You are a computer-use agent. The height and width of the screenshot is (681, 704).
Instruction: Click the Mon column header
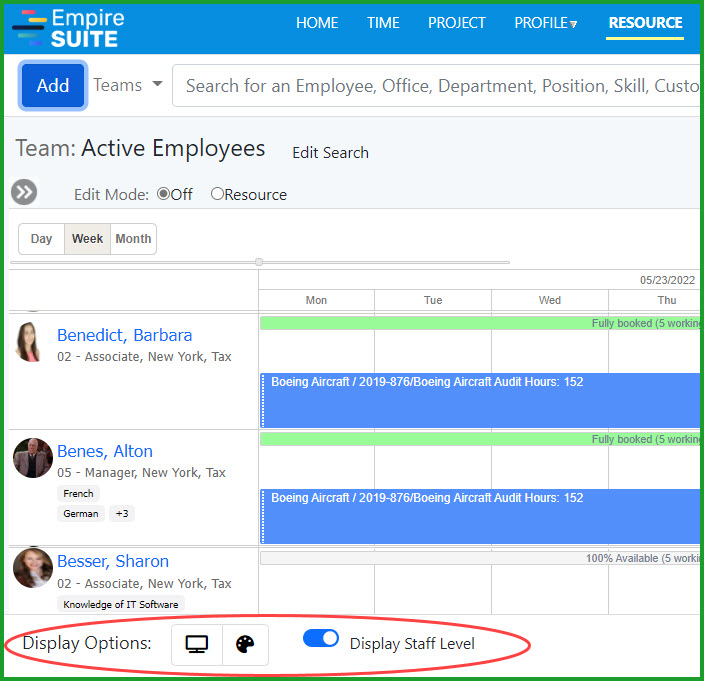pyautogui.click(x=317, y=300)
